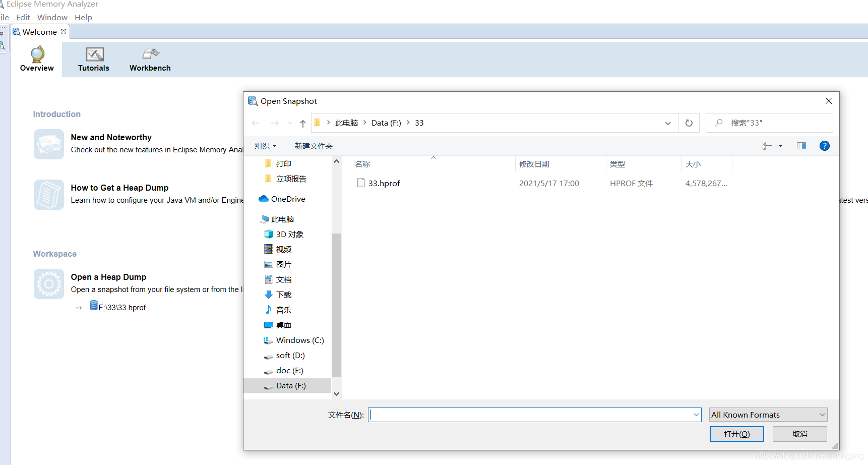This screenshot has width=868, height=465.
Task: Open 音乐 folder in tree
Action: pos(278,310)
